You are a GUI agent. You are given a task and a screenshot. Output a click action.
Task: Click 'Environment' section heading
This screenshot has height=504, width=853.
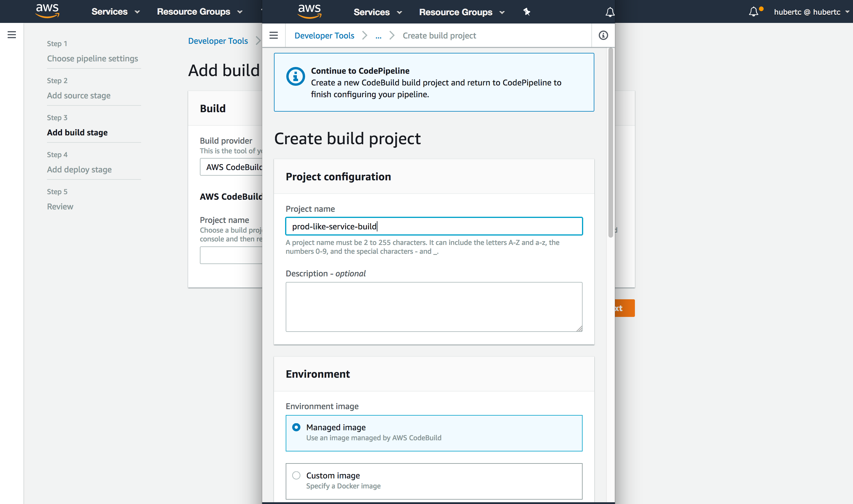[x=317, y=374]
